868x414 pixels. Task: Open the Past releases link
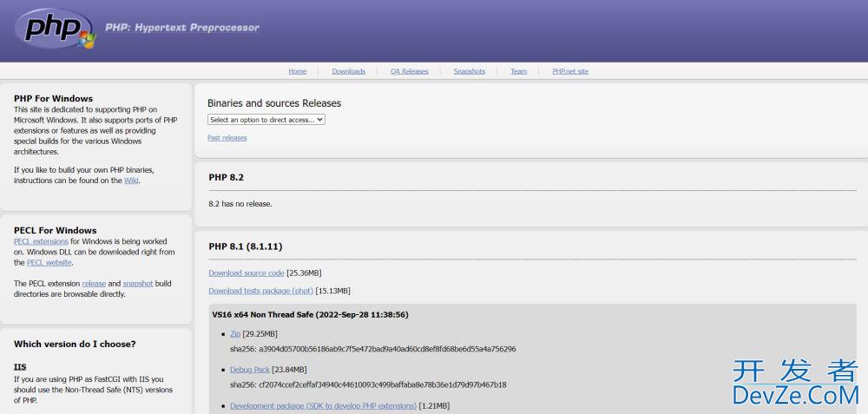pos(227,138)
